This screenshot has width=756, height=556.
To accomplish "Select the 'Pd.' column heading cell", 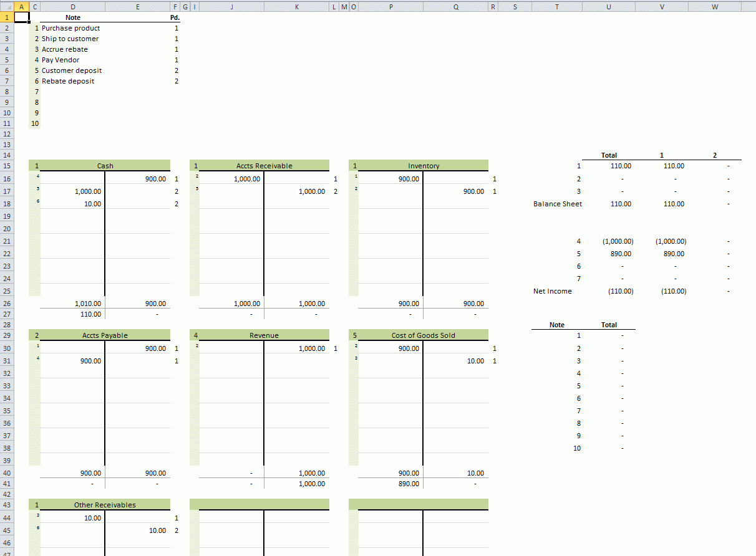I will click(176, 17).
